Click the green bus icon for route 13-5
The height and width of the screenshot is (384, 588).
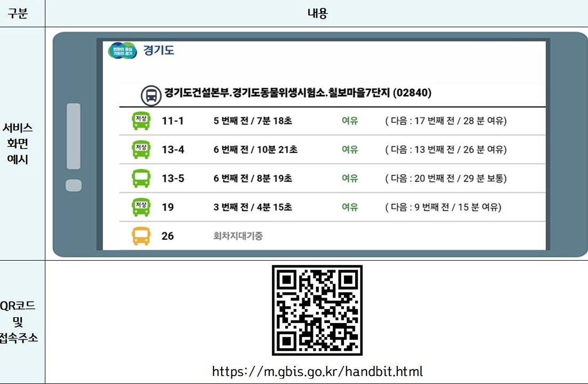click(141, 178)
